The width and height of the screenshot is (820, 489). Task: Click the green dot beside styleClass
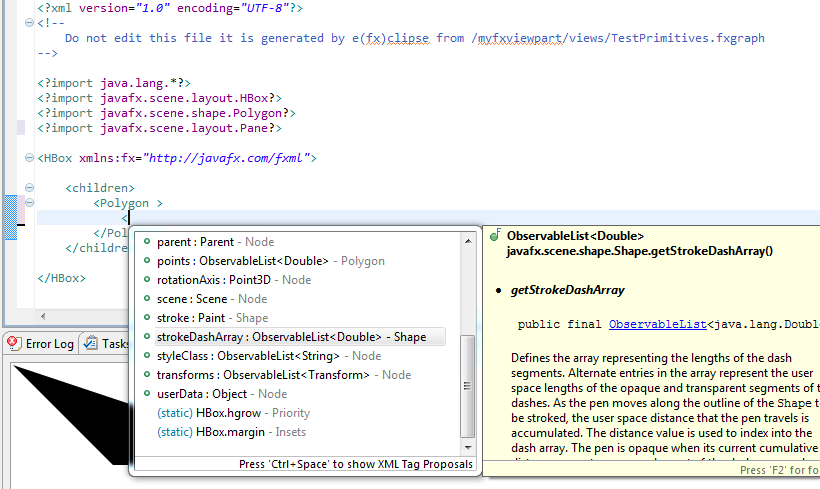147,356
